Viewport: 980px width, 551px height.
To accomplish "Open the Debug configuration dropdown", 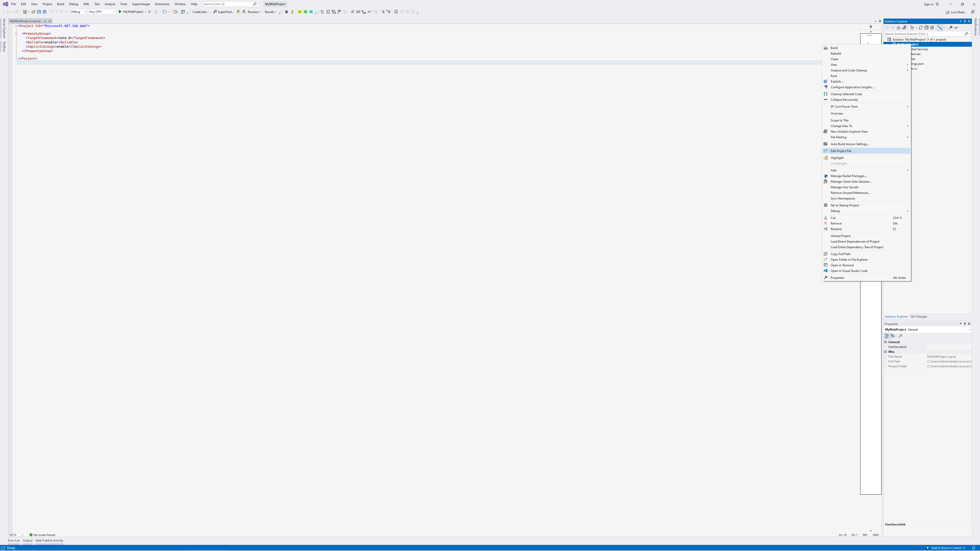I will (78, 12).
